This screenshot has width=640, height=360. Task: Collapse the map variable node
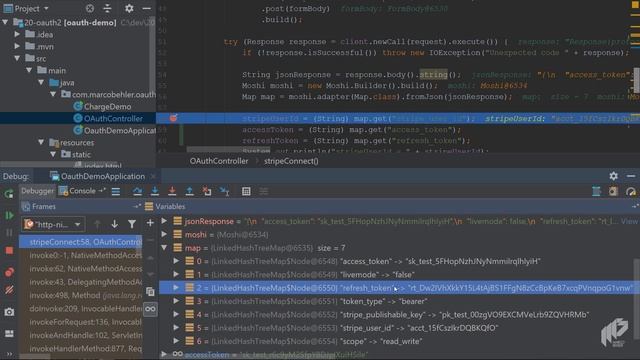164,248
